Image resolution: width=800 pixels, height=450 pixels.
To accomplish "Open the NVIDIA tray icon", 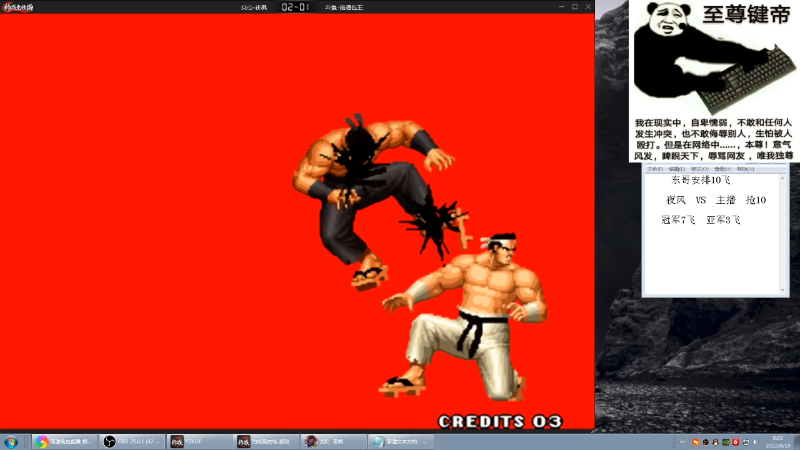I will click(726, 442).
